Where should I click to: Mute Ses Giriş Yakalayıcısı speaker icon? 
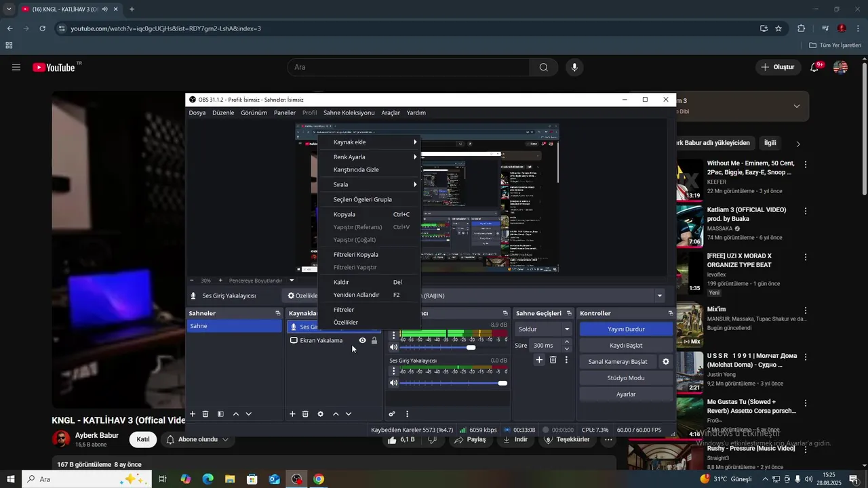(393, 383)
